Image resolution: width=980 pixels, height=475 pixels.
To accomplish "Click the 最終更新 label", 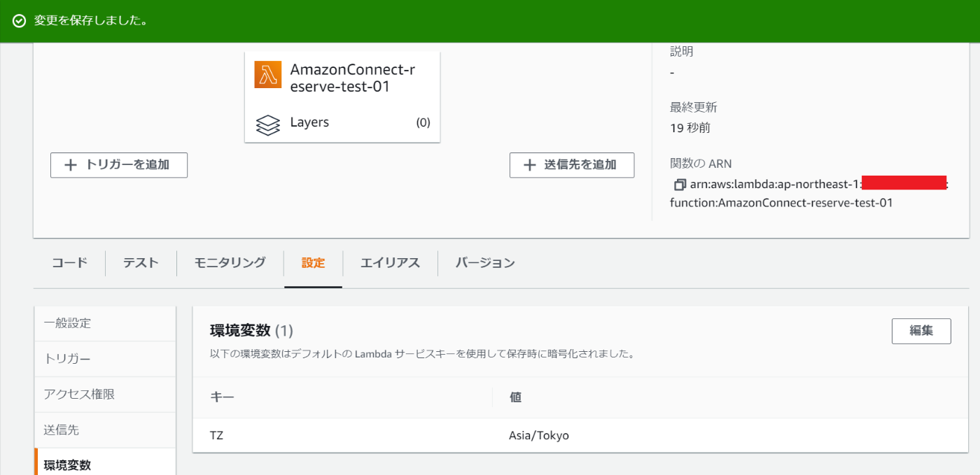I will [694, 107].
